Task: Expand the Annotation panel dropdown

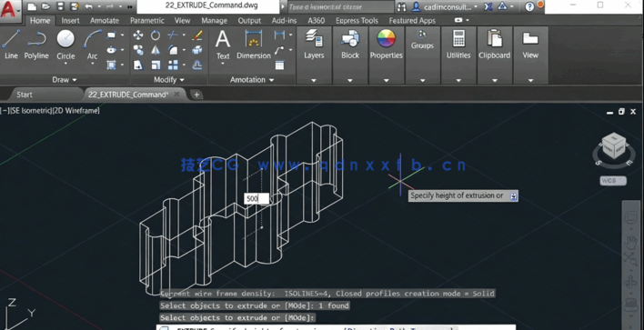Action: coord(252,80)
